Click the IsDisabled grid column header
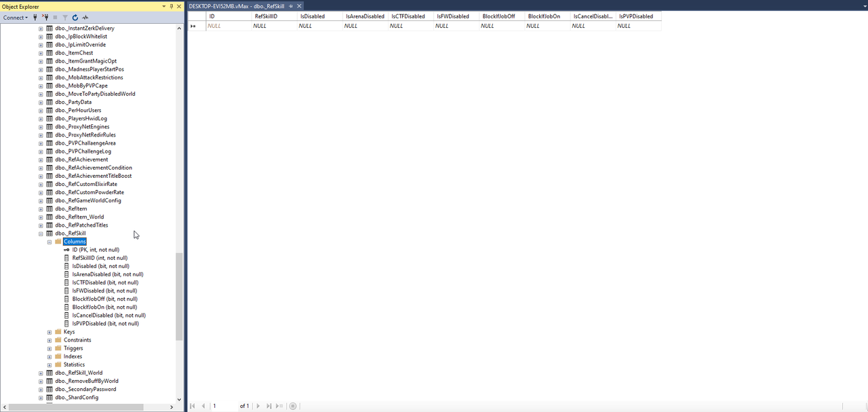The image size is (868, 412). [x=319, y=16]
